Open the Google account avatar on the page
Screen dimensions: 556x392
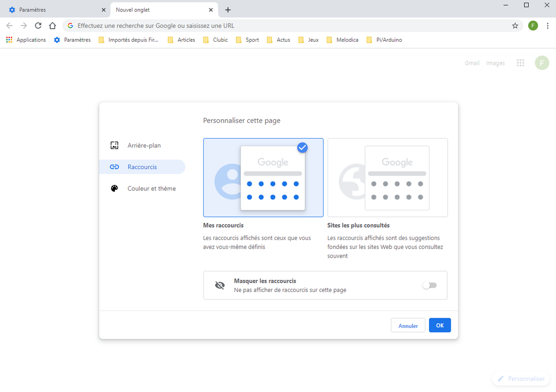coord(542,63)
